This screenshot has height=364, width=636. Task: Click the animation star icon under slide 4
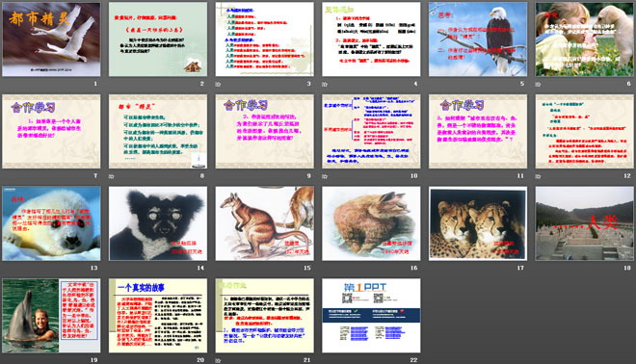pyautogui.click(x=325, y=85)
